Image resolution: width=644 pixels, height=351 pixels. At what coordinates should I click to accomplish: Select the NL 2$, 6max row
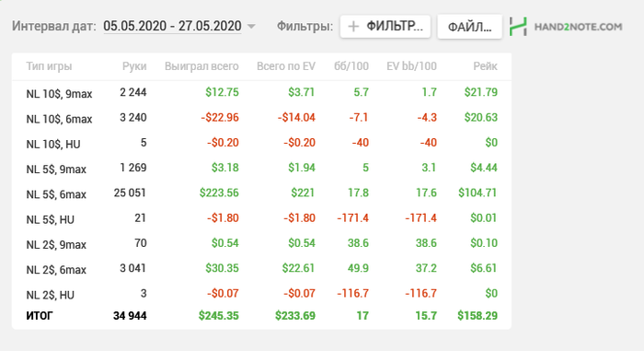click(x=261, y=268)
